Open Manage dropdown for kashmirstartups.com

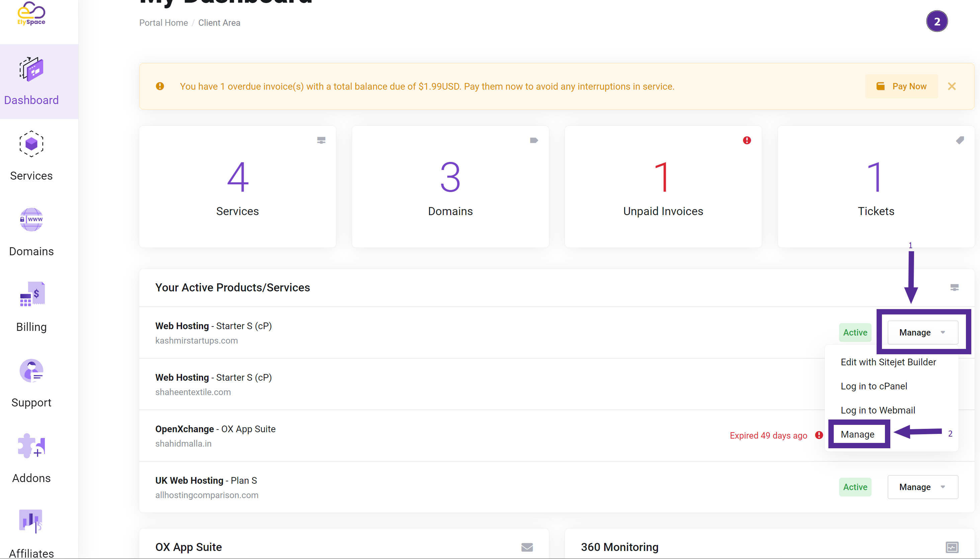coord(923,333)
